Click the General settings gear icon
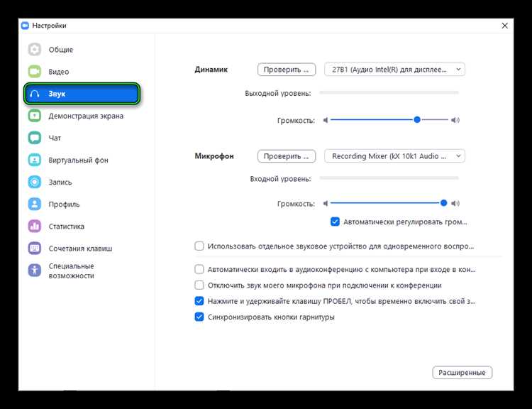 [35, 49]
